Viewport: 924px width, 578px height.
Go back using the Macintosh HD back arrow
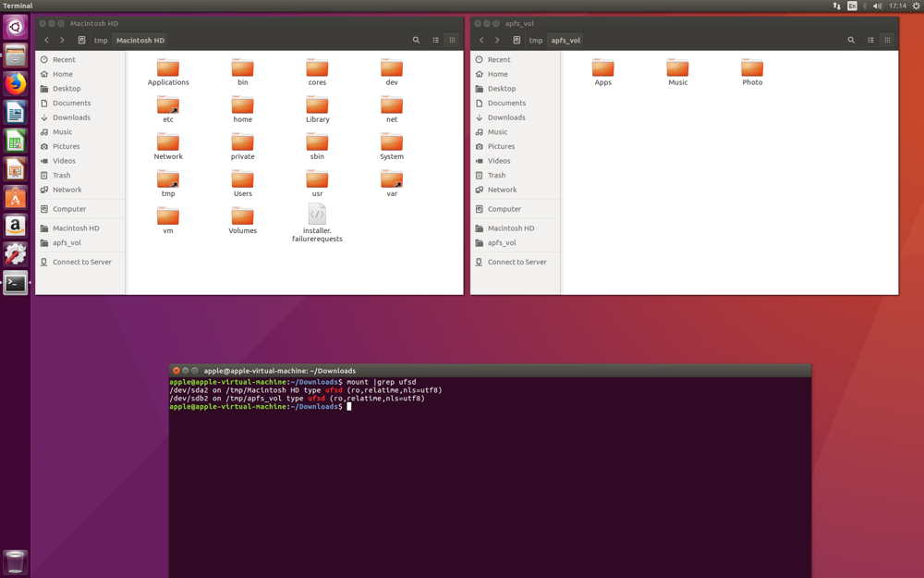click(46, 40)
